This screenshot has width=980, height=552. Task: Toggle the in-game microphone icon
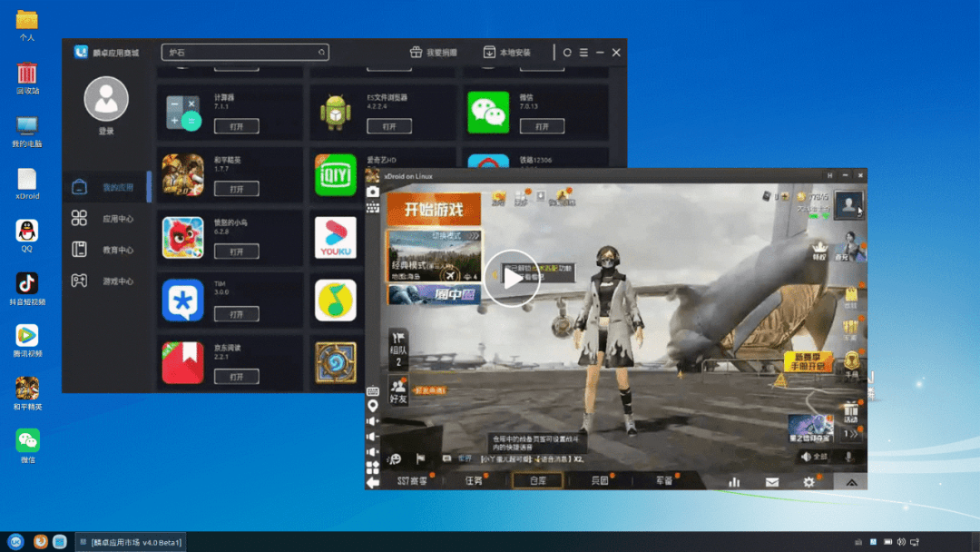848,457
